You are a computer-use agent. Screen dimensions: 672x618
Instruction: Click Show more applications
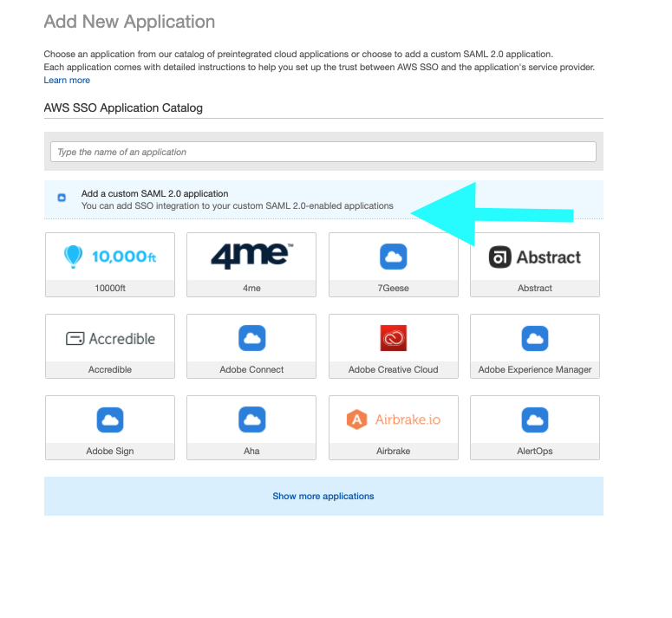pyautogui.click(x=323, y=496)
